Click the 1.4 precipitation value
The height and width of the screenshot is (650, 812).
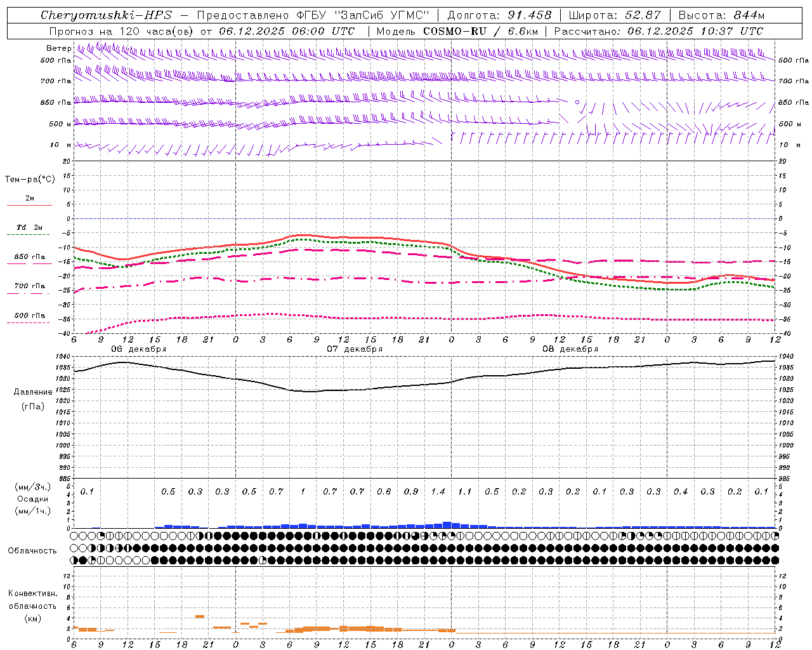pyautogui.click(x=438, y=491)
